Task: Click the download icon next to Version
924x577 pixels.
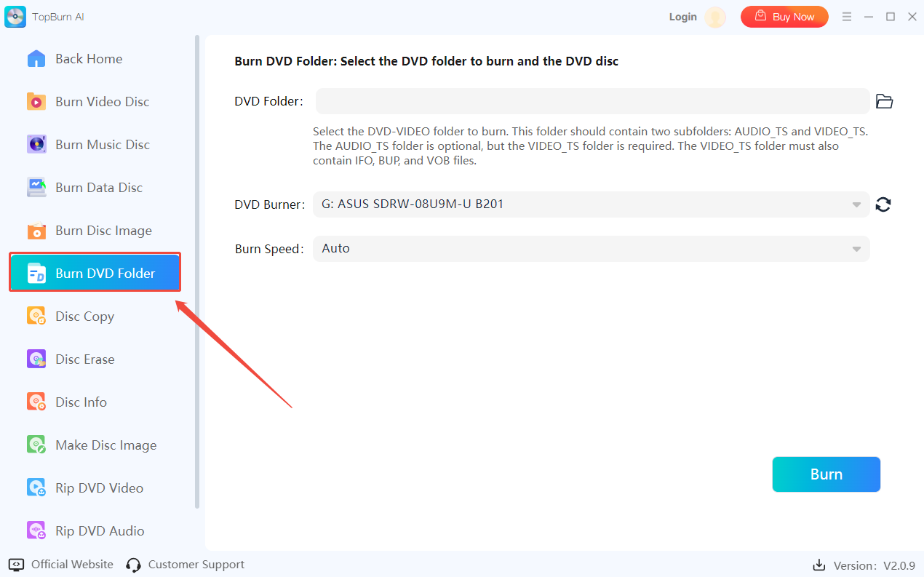Action: [x=819, y=565]
